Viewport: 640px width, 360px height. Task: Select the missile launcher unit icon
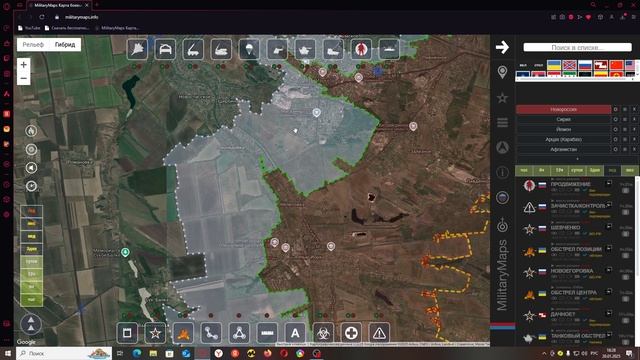click(193, 49)
